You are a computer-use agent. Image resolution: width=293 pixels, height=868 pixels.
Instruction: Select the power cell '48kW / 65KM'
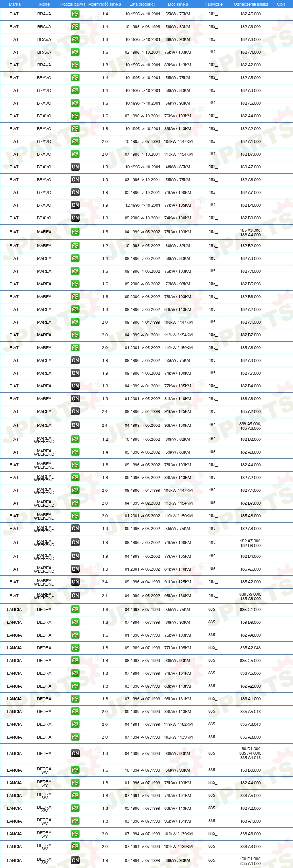[178, 167]
